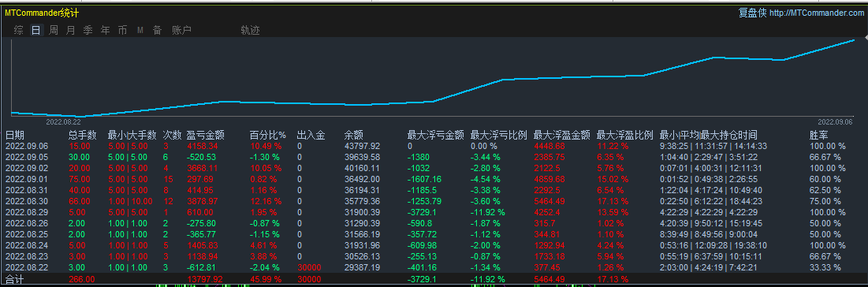Click the 最大浮亏比例 column header
The width and height of the screenshot is (868, 287).
pos(499,135)
